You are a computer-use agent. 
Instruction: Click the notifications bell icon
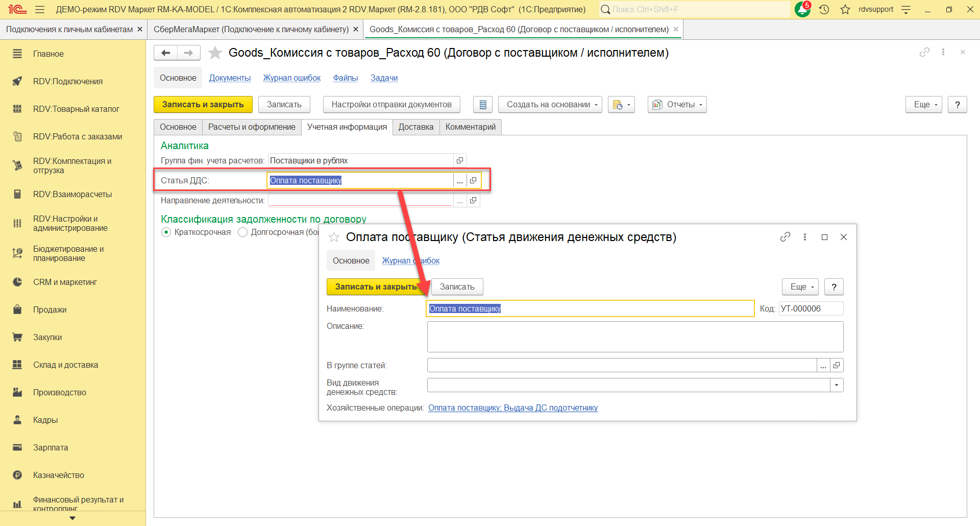pos(802,9)
